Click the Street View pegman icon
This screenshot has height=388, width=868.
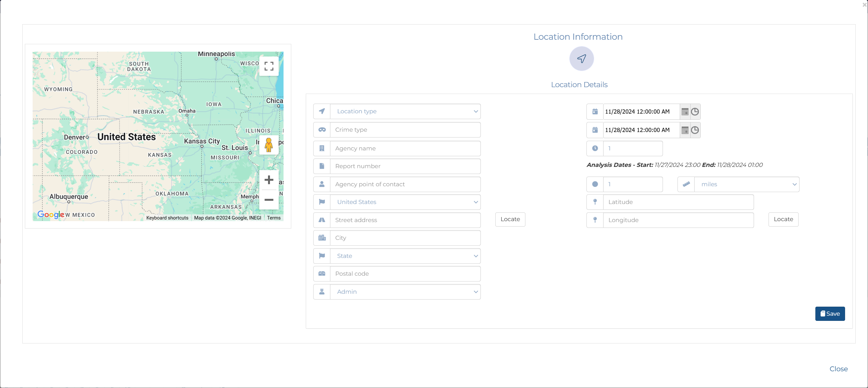point(269,145)
